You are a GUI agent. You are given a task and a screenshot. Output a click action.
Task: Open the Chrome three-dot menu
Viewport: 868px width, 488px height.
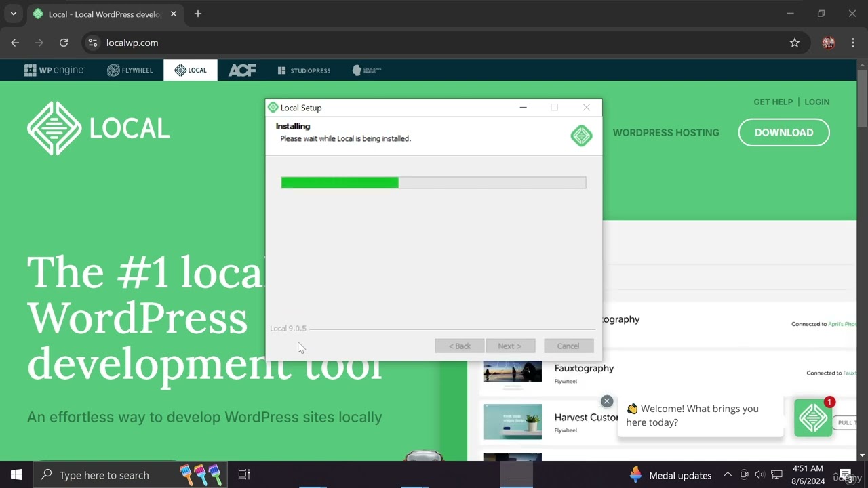853,43
